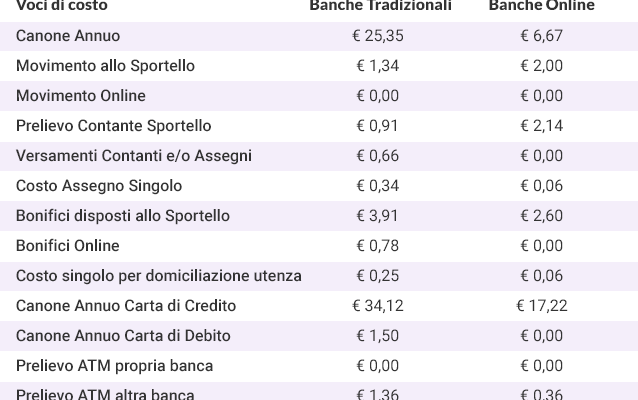Screen dimensions: 638x400
Task: Select the Canone Annuo Carta di Credito label
Action: point(126,306)
